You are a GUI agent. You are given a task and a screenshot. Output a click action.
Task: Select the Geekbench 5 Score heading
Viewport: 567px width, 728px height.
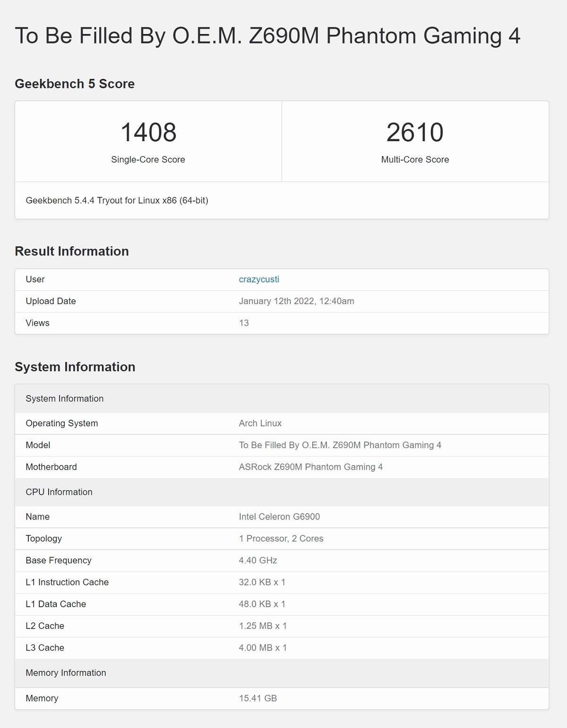(75, 84)
